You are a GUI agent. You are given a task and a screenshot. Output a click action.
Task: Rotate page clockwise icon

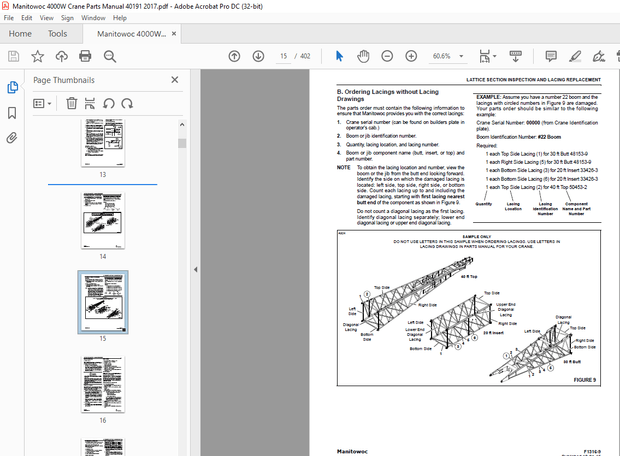point(127,104)
